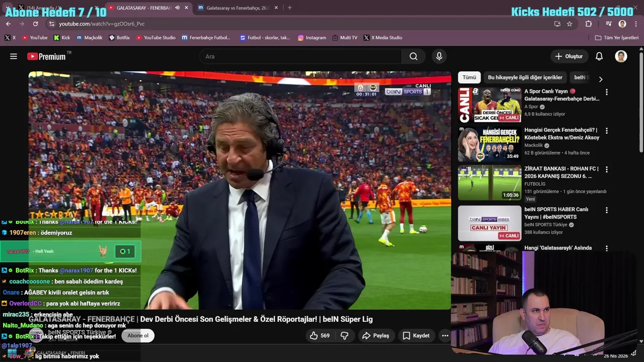Click the search magnifier button
The height and width of the screenshot is (362, 644).
(414, 56)
